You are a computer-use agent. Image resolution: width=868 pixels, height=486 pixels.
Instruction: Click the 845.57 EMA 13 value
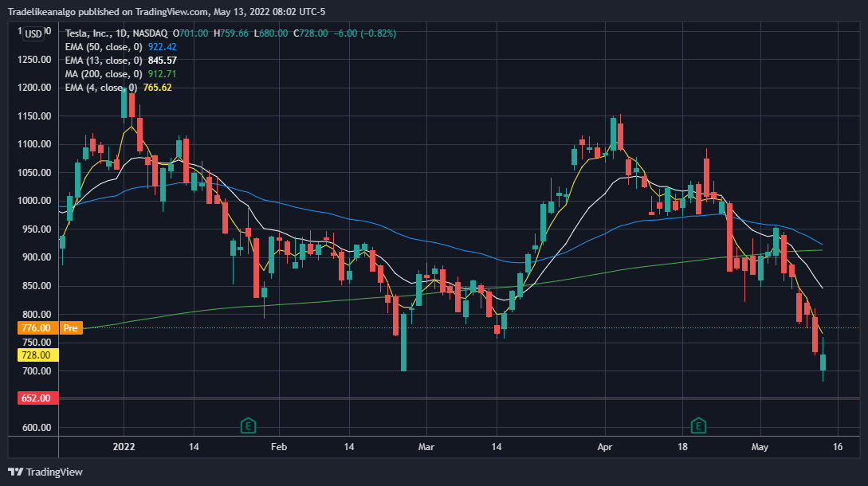(162, 61)
